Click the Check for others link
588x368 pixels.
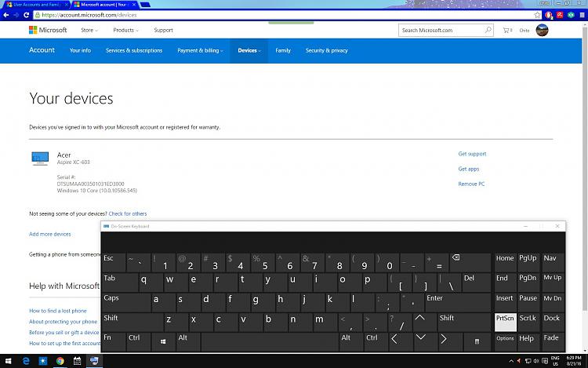pyautogui.click(x=128, y=213)
